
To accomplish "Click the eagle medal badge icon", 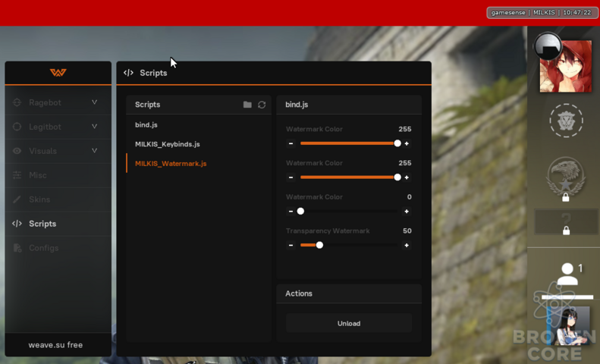I will coord(566,177).
